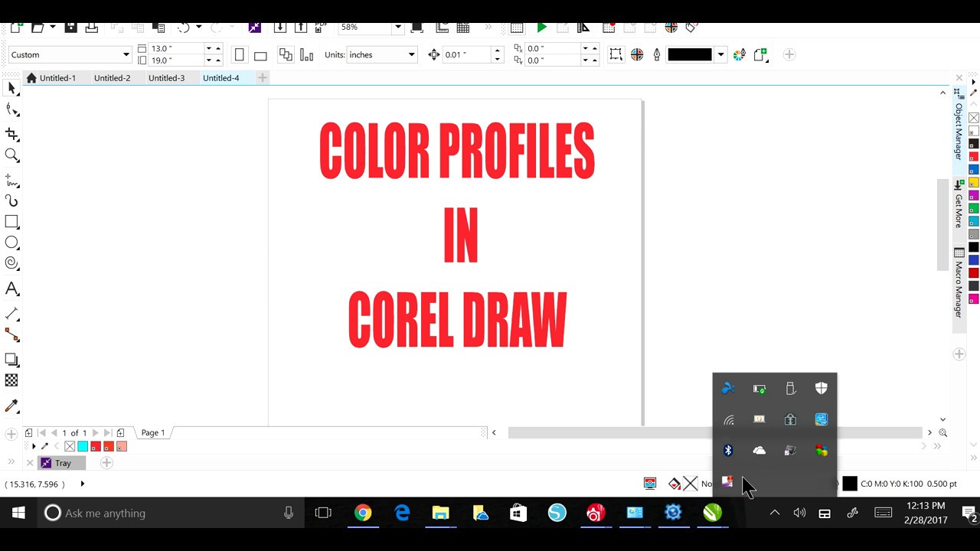Click the page width 13.0 field
Viewport: 980px width, 551px height.
click(x=176, y=49)
